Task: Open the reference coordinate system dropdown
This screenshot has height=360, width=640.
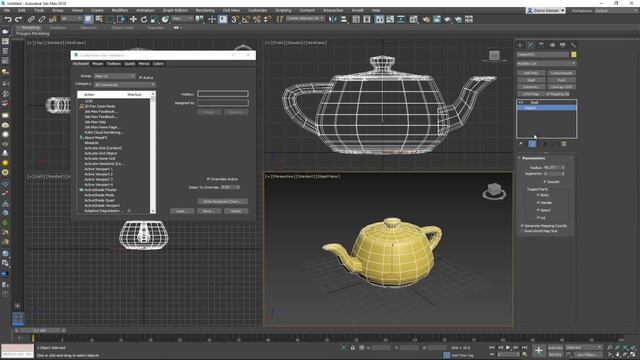Action: click(182, 19)
